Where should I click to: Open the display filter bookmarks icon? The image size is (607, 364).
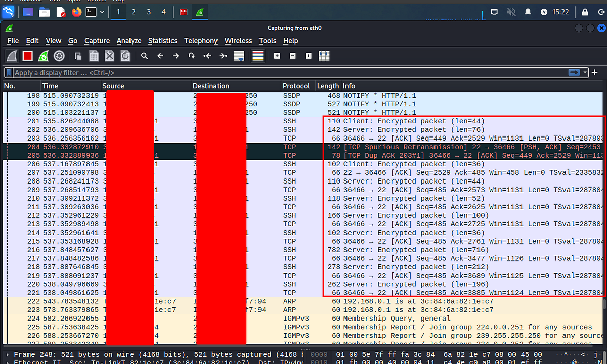8,72
